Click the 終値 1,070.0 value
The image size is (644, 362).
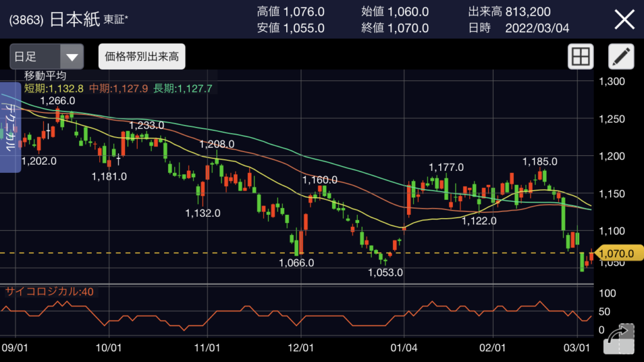tap(395, 28)
